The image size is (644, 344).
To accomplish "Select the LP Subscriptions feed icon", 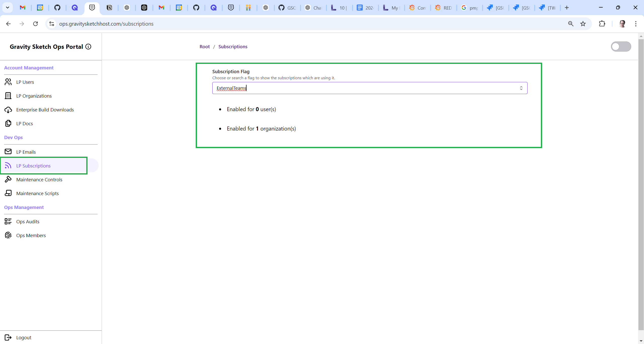I will tap(8, 165).
